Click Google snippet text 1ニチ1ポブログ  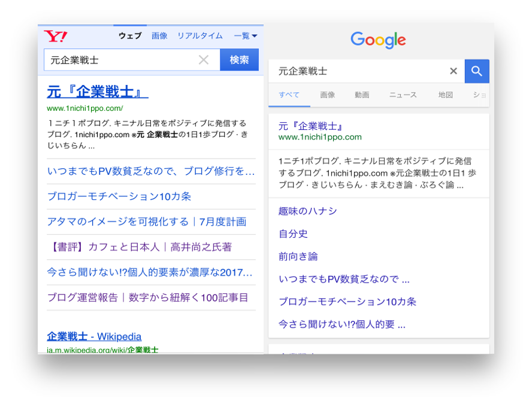pyautogui.click(x=308, y=162)
